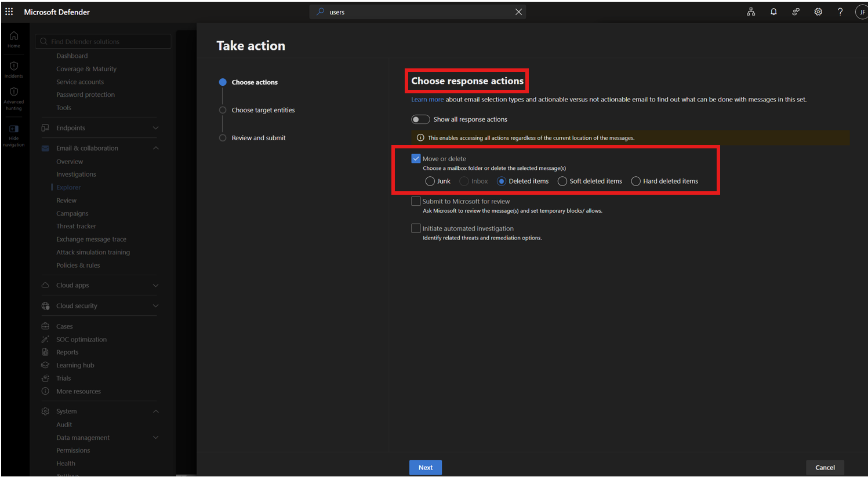Open the notifications bell icon

tap(773, 12)
